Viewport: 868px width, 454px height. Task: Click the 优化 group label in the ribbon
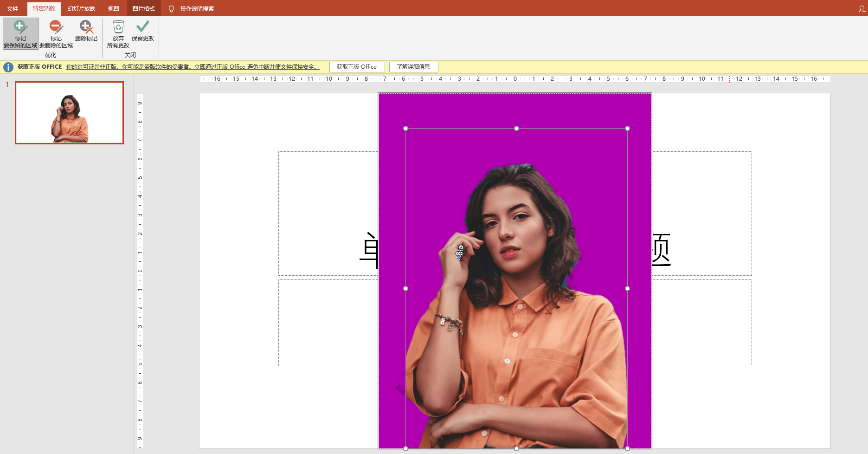(51, 55)
